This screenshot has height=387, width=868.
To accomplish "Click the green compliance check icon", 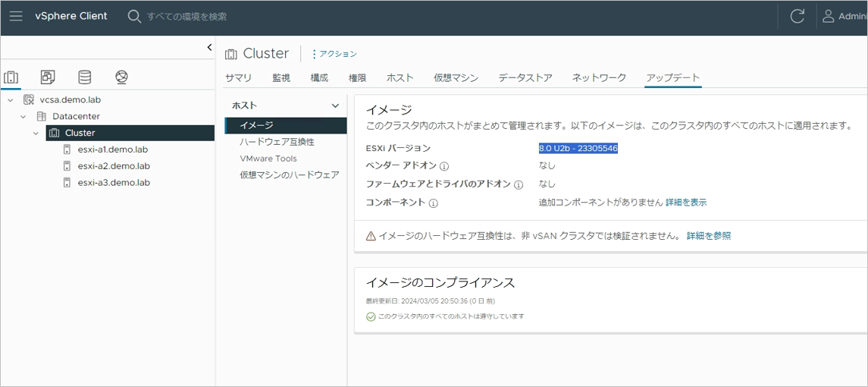I will point(371,317).
